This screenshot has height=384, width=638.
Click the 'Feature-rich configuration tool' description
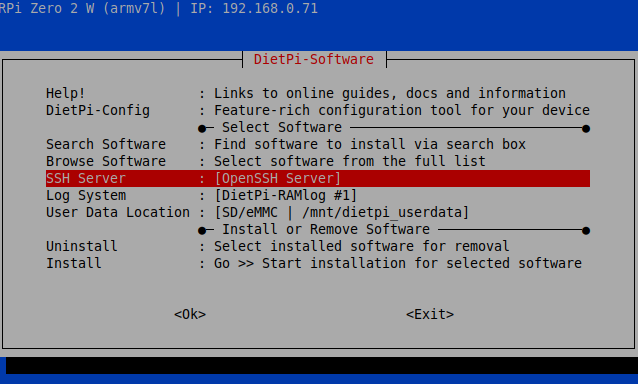402,111
